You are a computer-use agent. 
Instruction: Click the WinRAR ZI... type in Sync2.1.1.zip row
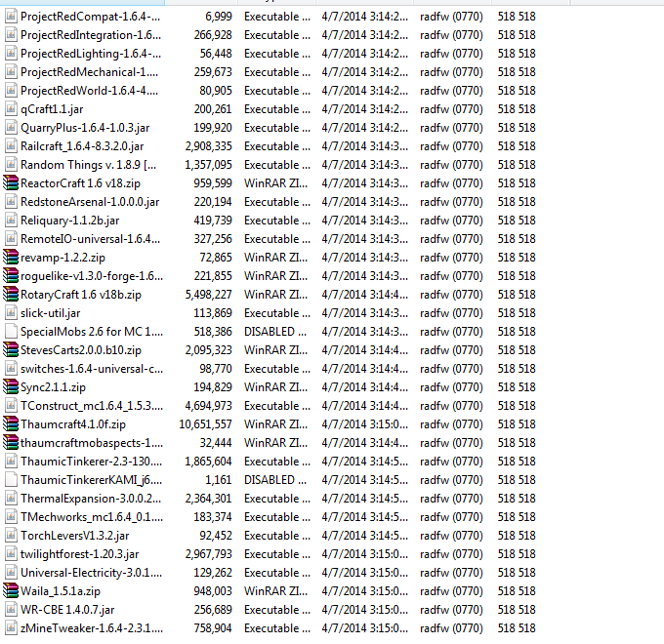(x=275, y=386)
